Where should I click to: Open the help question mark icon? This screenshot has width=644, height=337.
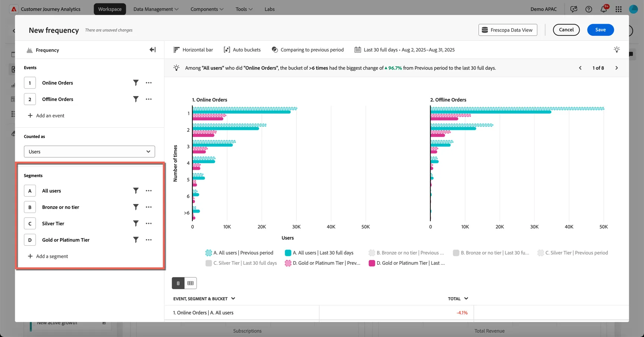click(589, 9)
